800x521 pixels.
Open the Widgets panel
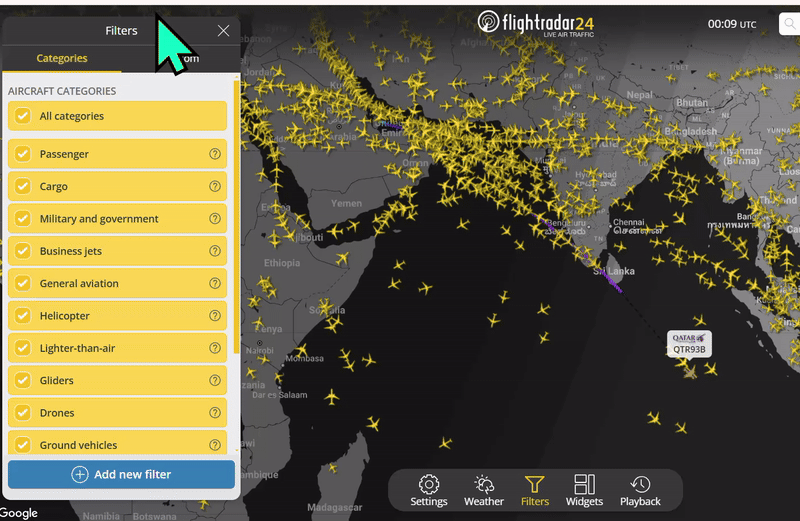pyautogui.click(x=584, y=490)
